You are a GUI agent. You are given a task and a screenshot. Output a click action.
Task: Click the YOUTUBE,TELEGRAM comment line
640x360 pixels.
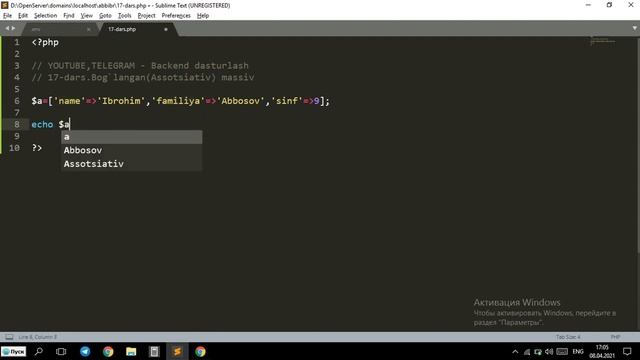140,66
